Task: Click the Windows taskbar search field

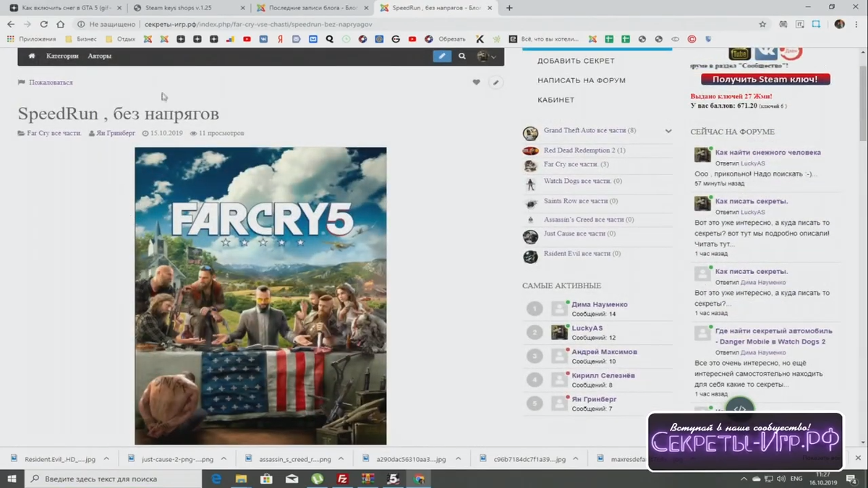Action: (112, 479)
